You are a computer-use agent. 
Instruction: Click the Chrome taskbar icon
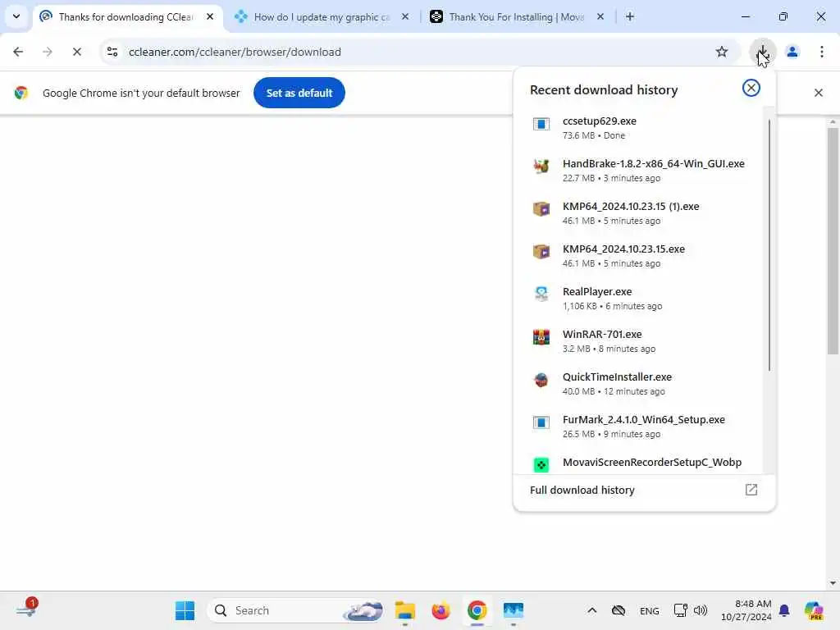pos(477,610)
